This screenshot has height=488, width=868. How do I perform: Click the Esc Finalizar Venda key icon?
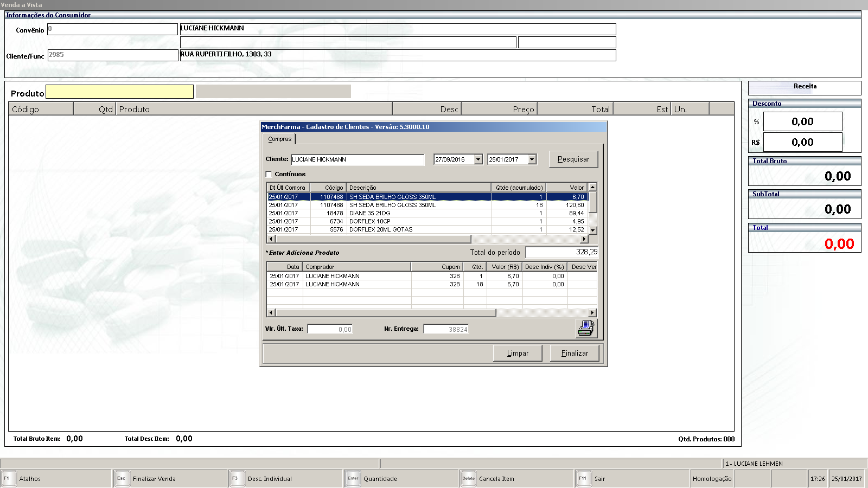[122, 479]
